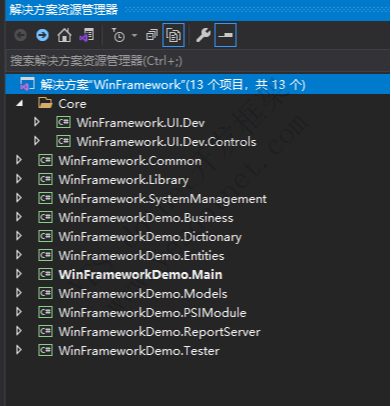Expand WinFrameworkDemo.Business project

pyautogui.click(x=19, y=217)
